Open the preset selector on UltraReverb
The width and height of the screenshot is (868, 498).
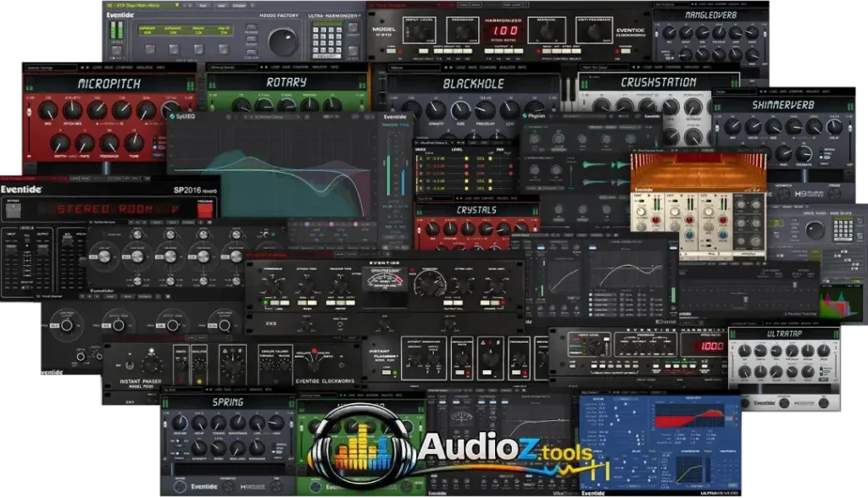[595, 392]
